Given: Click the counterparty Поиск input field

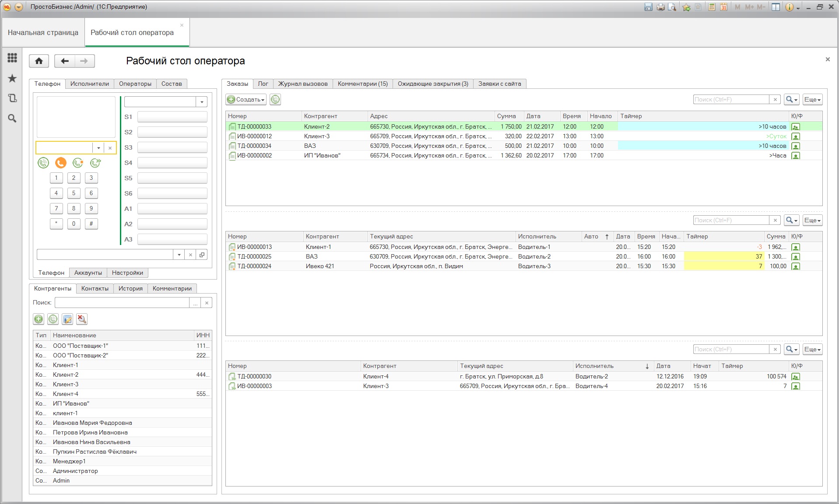Looking at the screenshot, I should click(x=122, y=303).
